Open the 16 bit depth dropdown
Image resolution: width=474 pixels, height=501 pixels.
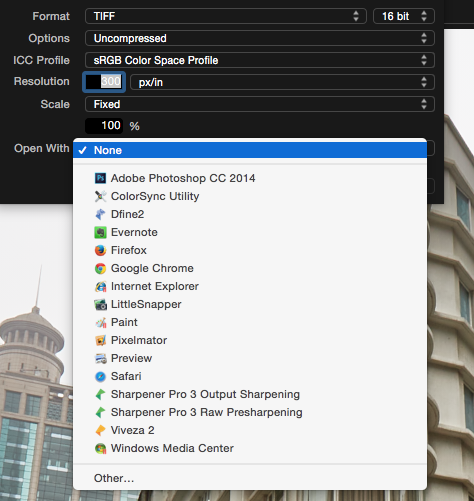[x=404, y=16]
